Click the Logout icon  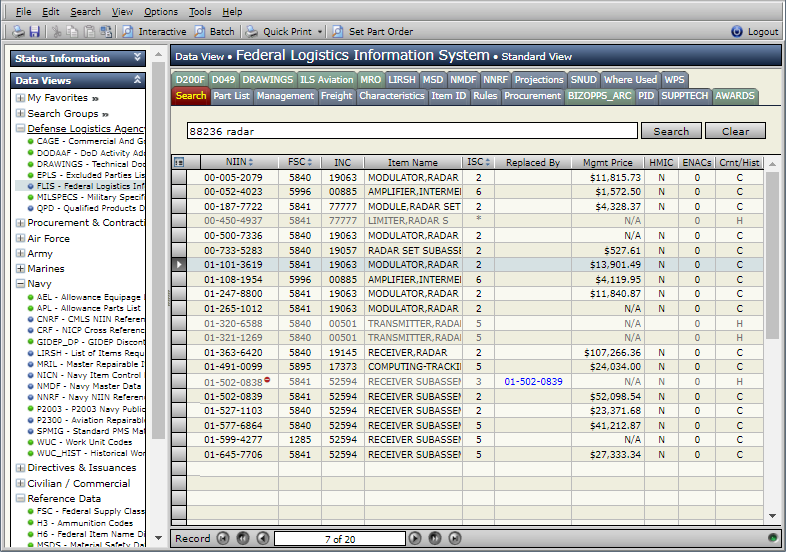(736, 32)
